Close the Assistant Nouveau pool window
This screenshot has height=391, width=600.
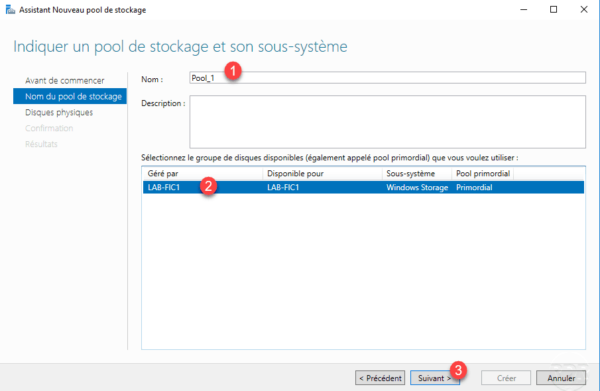[x=584, y=10]
